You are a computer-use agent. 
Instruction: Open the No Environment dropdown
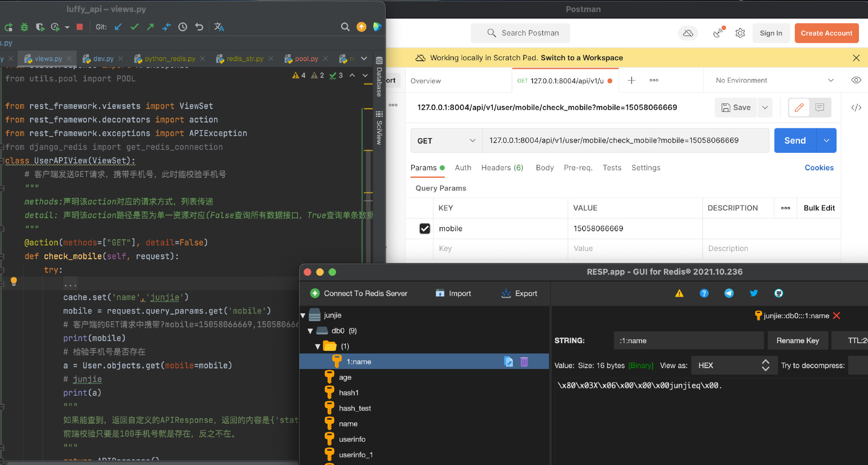pyautogui.click(x=774, y=81)
